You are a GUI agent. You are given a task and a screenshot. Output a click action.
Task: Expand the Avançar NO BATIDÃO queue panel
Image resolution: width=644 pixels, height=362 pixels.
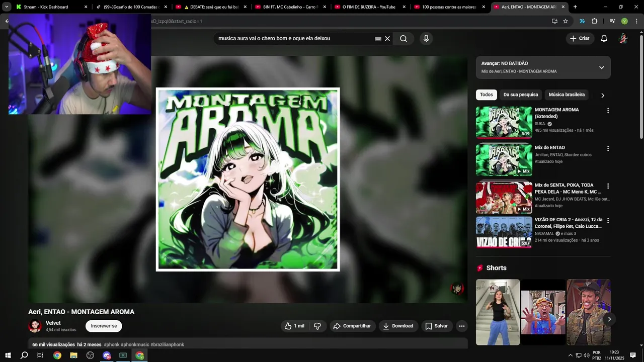tap(601, 67)
